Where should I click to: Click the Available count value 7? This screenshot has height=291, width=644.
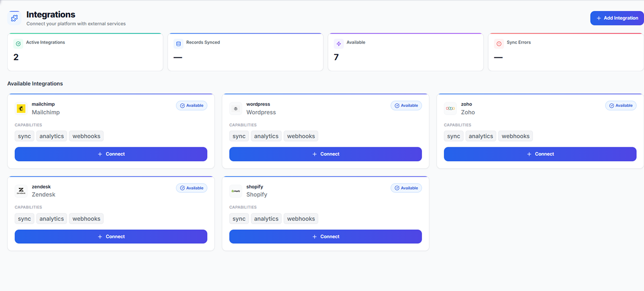pos(336,57)
